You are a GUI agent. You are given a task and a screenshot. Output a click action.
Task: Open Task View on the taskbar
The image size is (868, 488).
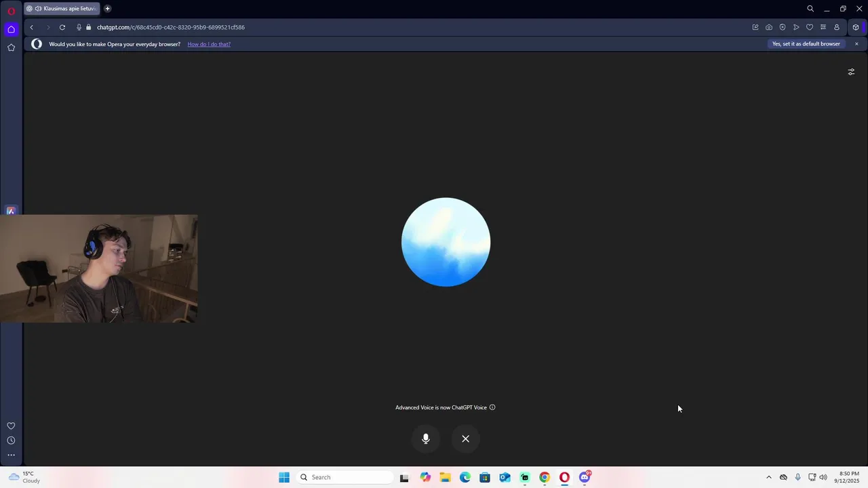(x=404, y=477)
